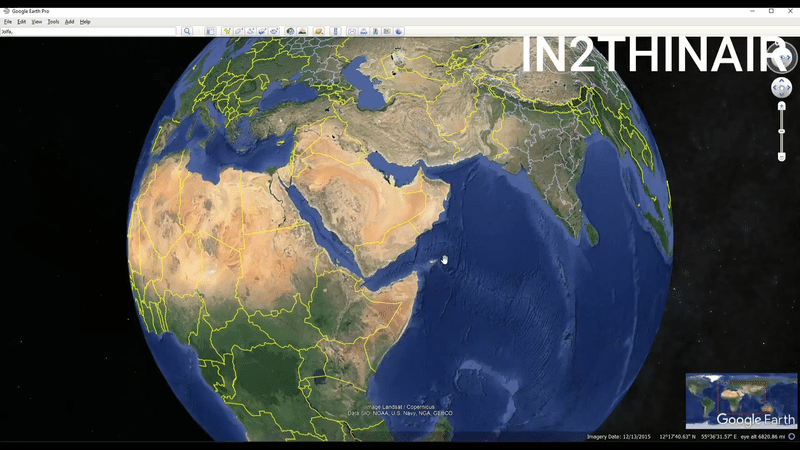Screen dimensions: 800x450
Task: Click the latitude longitude coordinates readout
Action: [697, 437]
